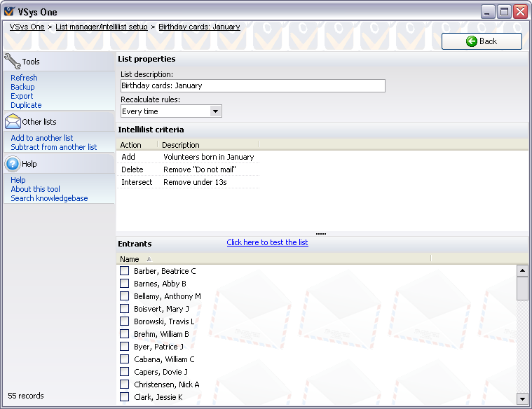Select the checkbox for Boisvert, Mary J
Screen dimensions: 532x409
click(x=125, y=308)
